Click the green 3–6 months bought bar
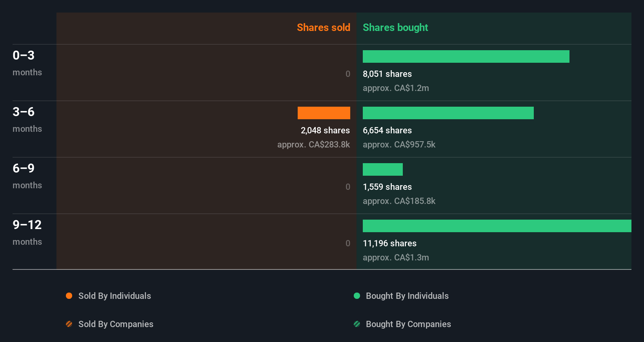This screenshot has width=644, height=342. (448, 113)
